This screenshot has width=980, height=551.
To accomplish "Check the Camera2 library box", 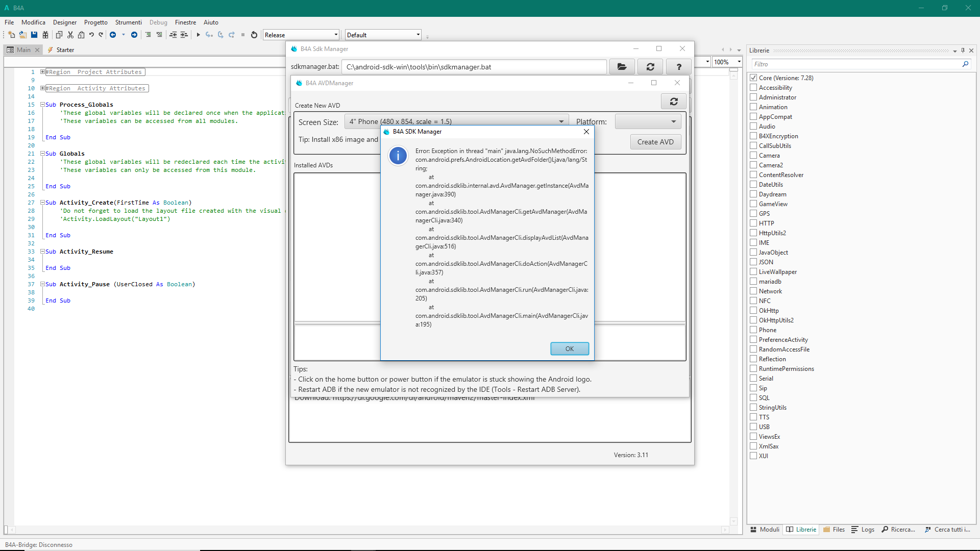I will (x=753, y=165).
